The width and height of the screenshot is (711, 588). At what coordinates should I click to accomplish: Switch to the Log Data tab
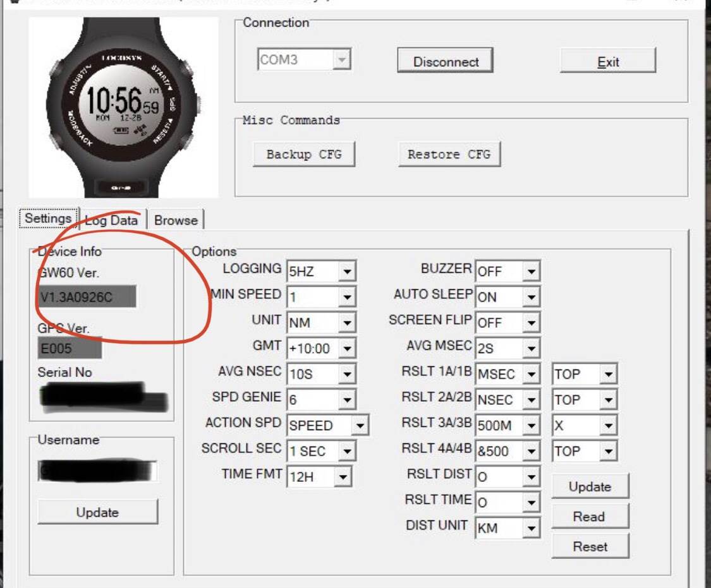click(x=112, y=220)
